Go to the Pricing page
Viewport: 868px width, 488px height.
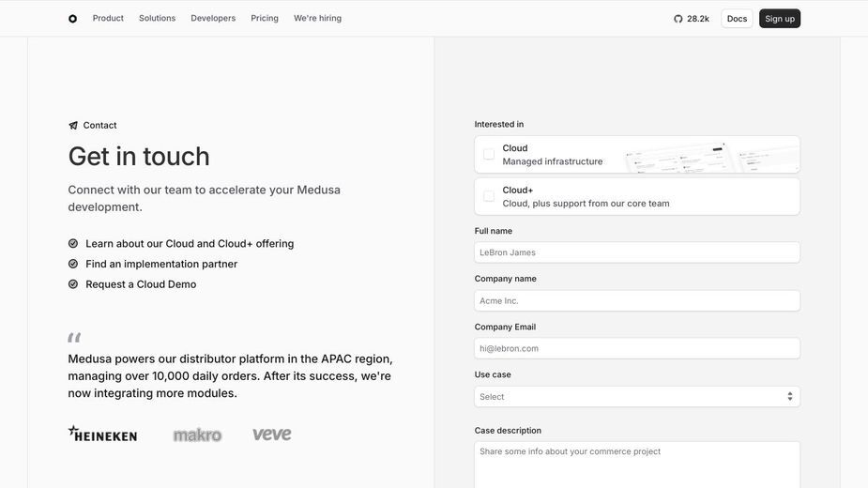pos(265,18)
